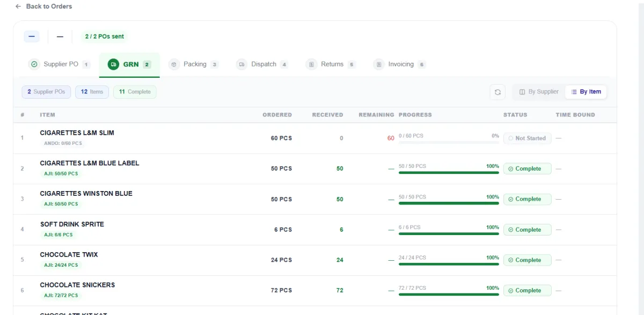Click the SOFT DRINK SPRITE progress bar
Viewport: 644px width, 315px height.
[449, 234]
